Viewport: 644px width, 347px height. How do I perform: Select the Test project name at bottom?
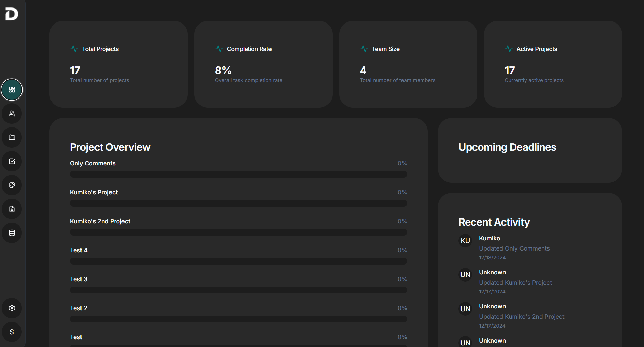76,337
